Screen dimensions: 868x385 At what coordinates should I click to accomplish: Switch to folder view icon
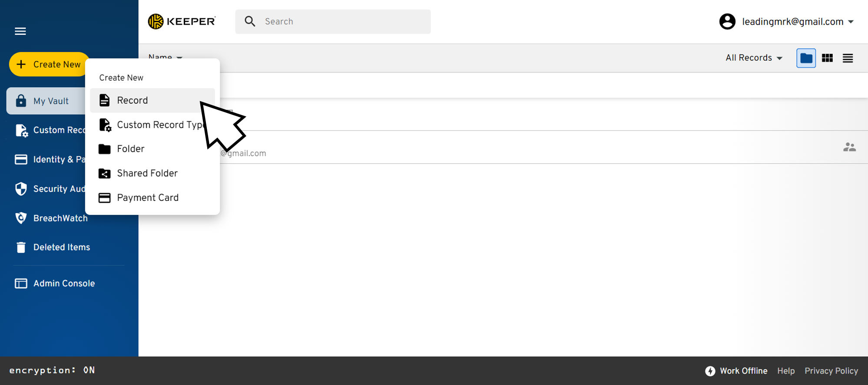806,58
